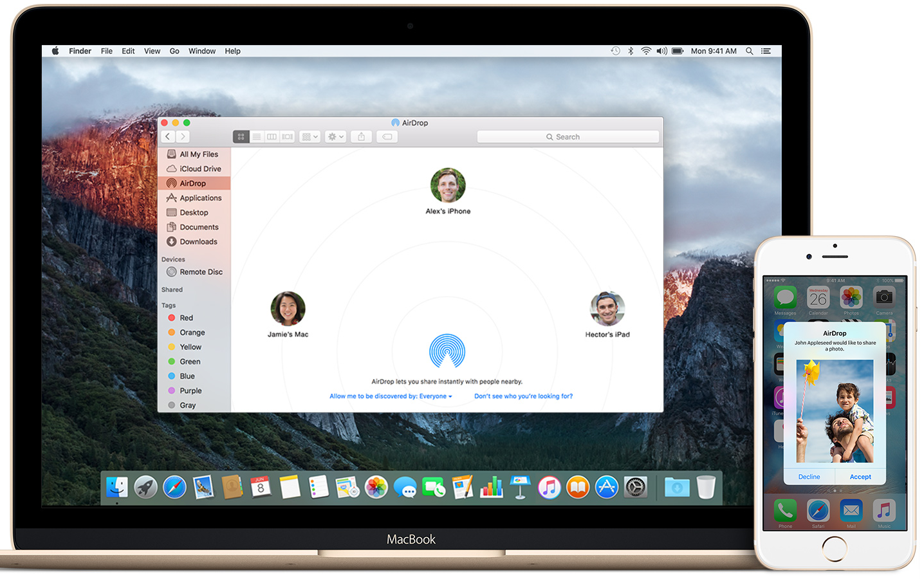Click the Finder Search field

pyautogui.click(x=568, y=136)
